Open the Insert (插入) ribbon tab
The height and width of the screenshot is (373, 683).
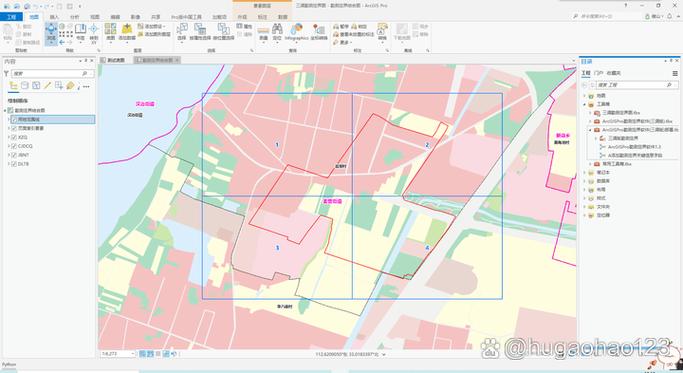pos(54,17)
